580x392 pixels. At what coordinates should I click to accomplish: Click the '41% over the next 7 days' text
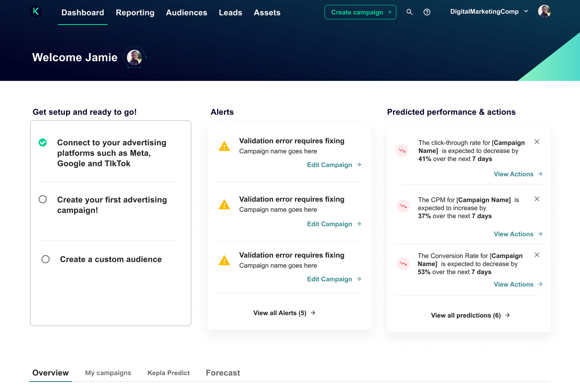(x=455, y=159)
